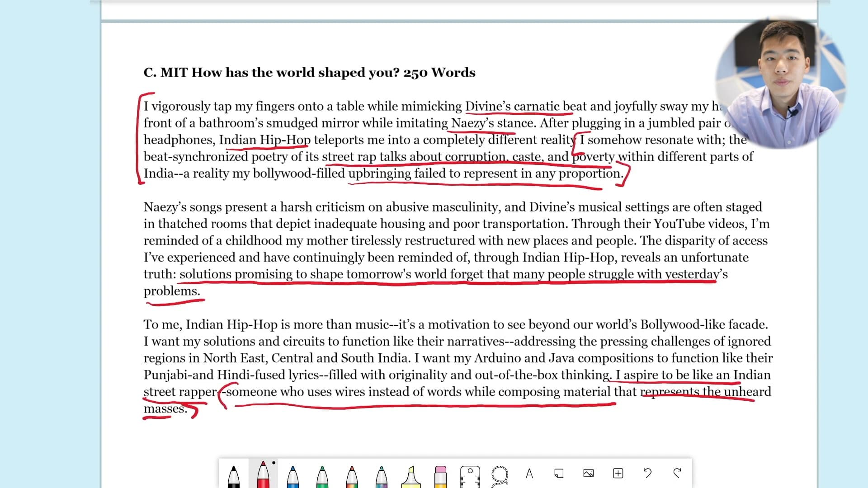Toggle the ruler tool
Image resolution: width=868 pixels, height=488 pixels.
470,475
